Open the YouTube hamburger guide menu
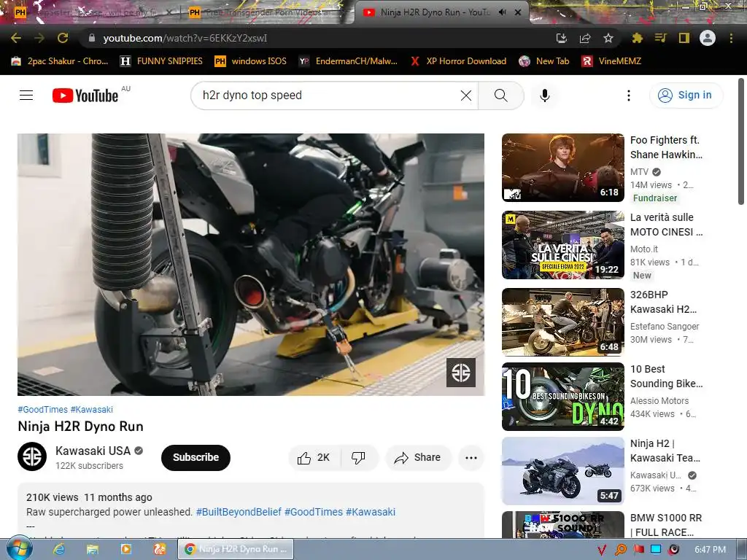The height and width of the screenshot is (560, 747). point(26,96)
